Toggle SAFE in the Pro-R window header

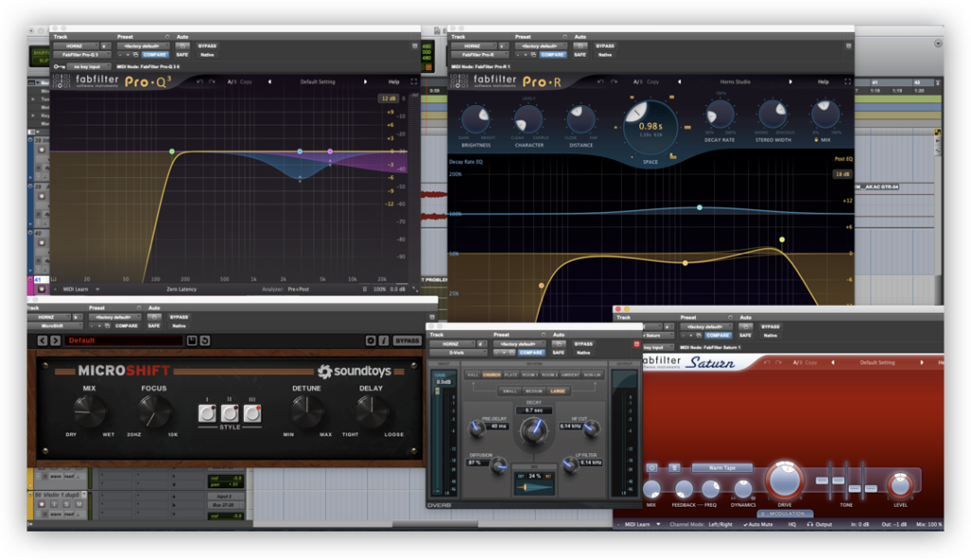coord(579,54)
